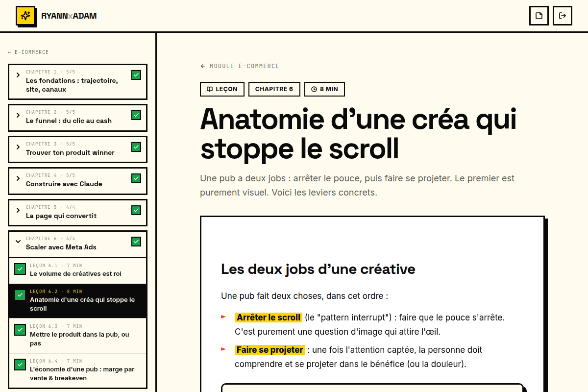
Task: Click the clock icon in 8 MIN badge
Action: click(x=314, y=89)
